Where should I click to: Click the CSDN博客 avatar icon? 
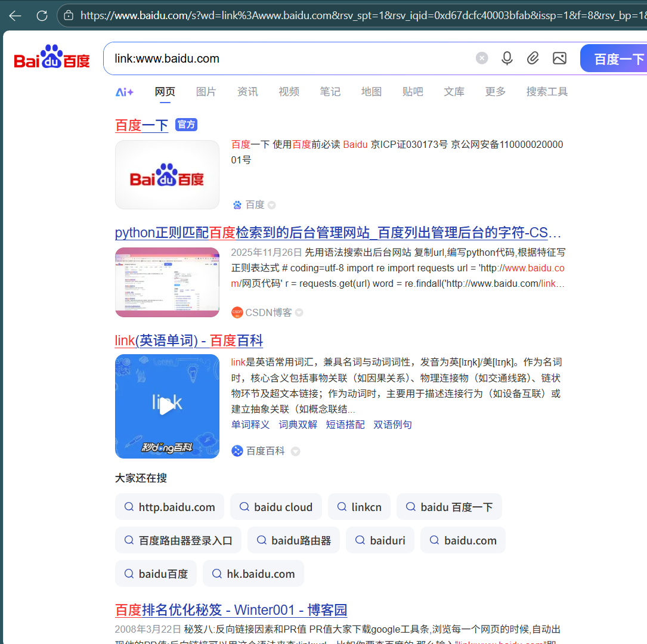coord(237,312)
